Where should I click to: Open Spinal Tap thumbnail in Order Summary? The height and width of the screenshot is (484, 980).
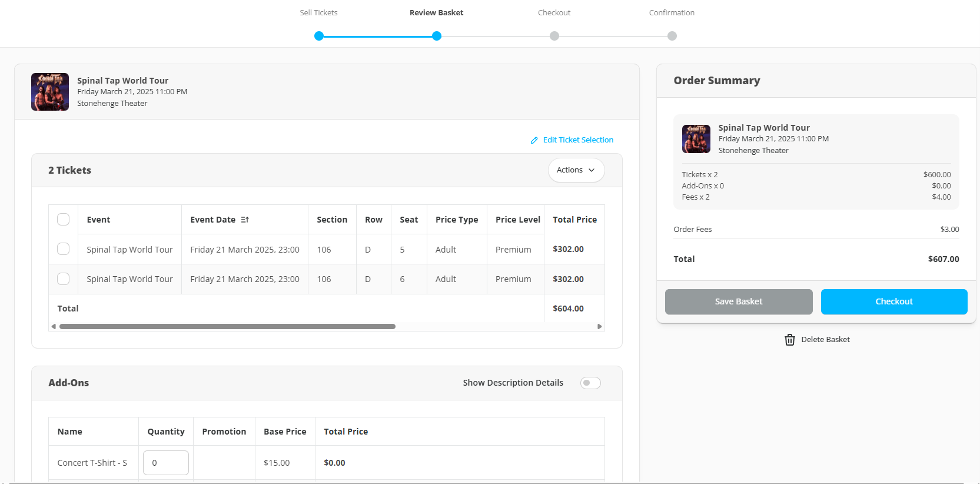(x=696, y=139)
